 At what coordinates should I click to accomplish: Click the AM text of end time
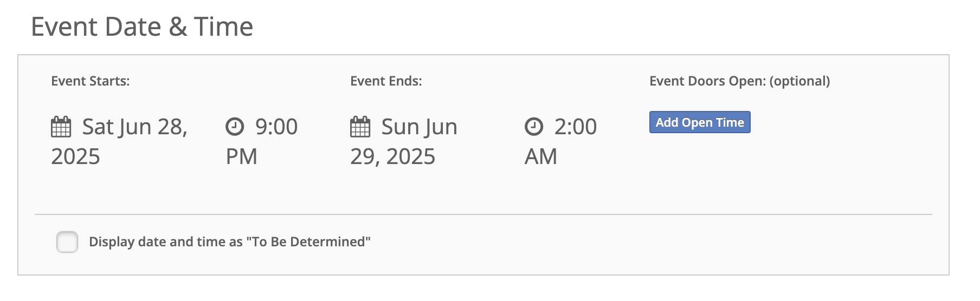point(541,157)
